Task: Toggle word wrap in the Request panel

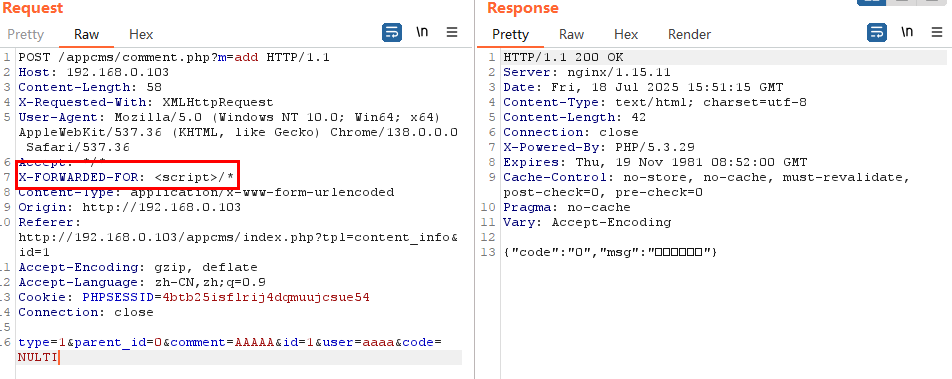Action: (x=392, y=33)
